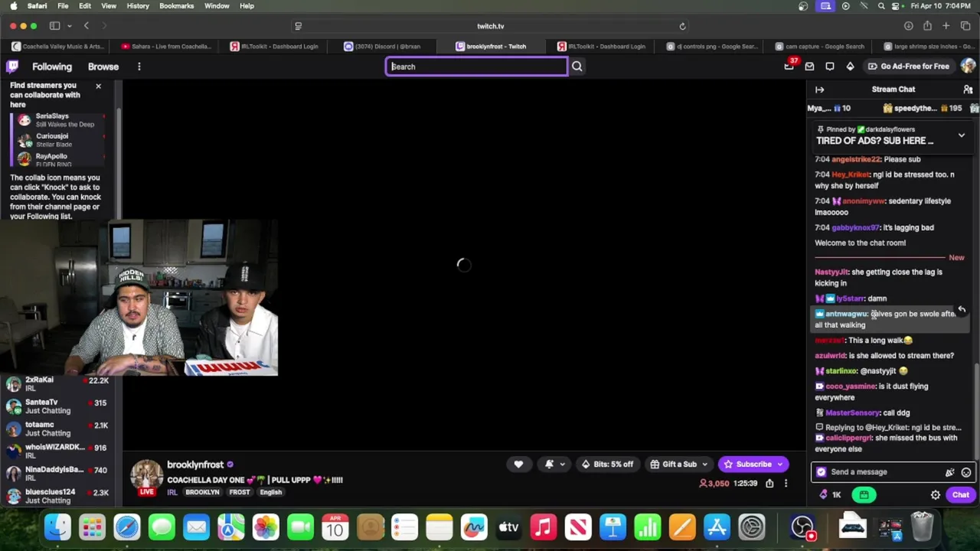
Task: Click the Get Bits diamond icon
Action: pyautogui.click(x=850, y=67)
